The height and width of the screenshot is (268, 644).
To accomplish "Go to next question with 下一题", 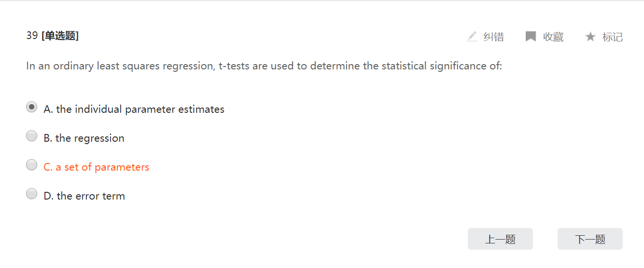I will tap(590, 239).
